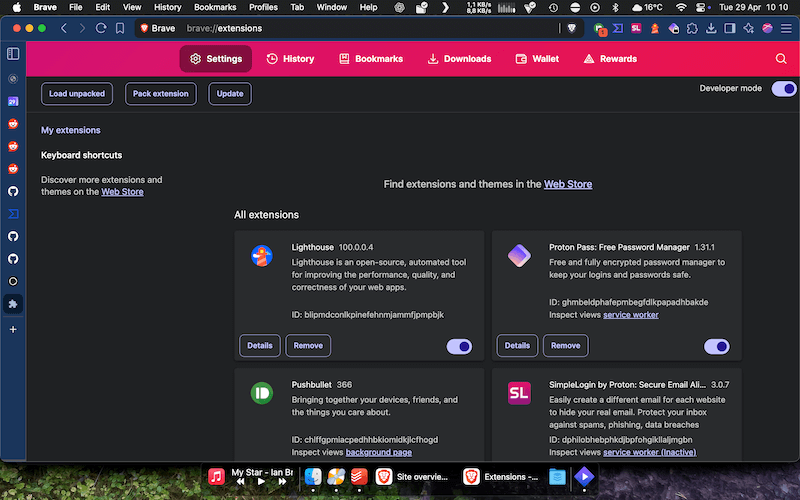Disable Developer mode toggle

(784, 89)
